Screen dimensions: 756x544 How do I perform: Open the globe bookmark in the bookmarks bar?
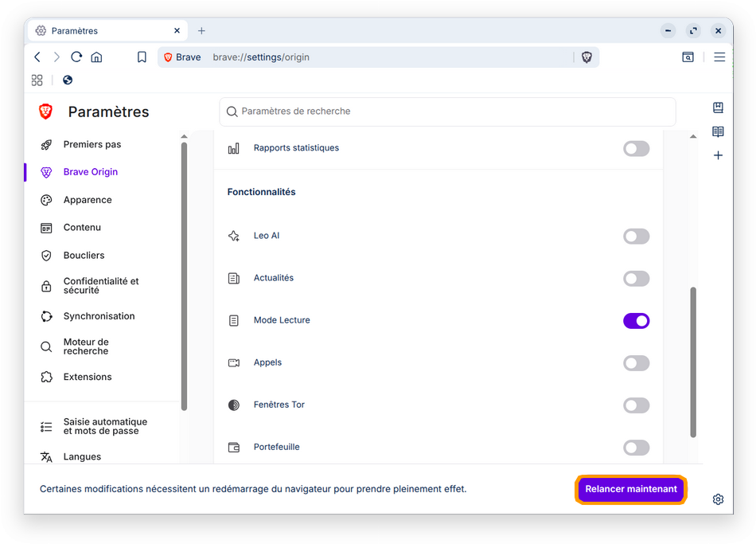68,80
